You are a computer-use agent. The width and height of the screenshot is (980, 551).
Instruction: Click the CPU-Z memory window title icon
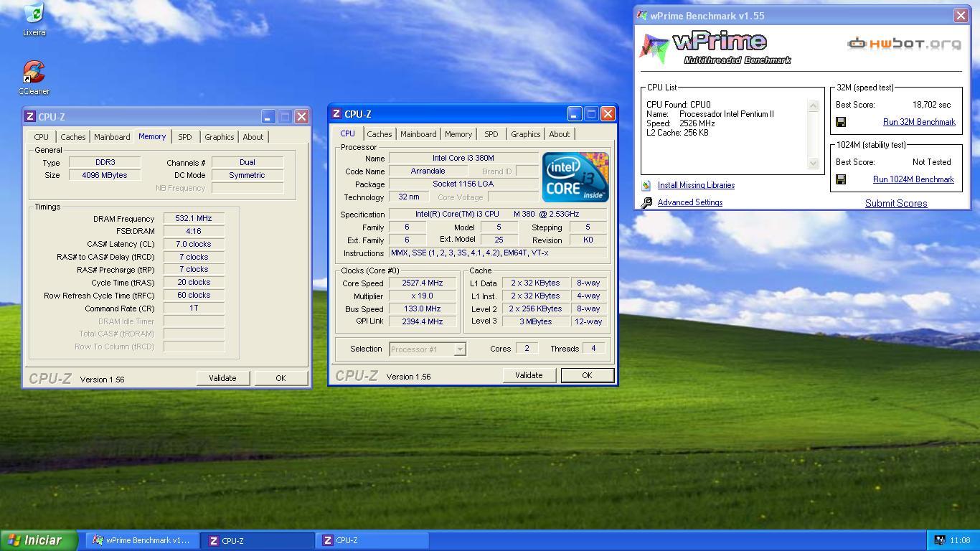(x=30, y=116)
